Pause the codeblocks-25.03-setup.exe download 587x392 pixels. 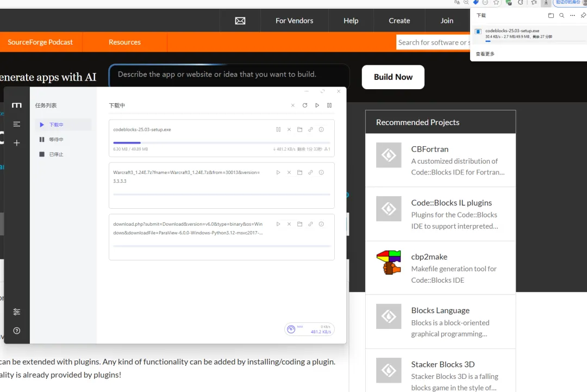click(278, 129)
